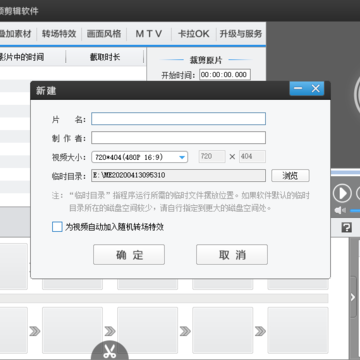This screenshot has width=360, height=360.
Task: Click the 制作者 input field
Action: click(179, 138)
